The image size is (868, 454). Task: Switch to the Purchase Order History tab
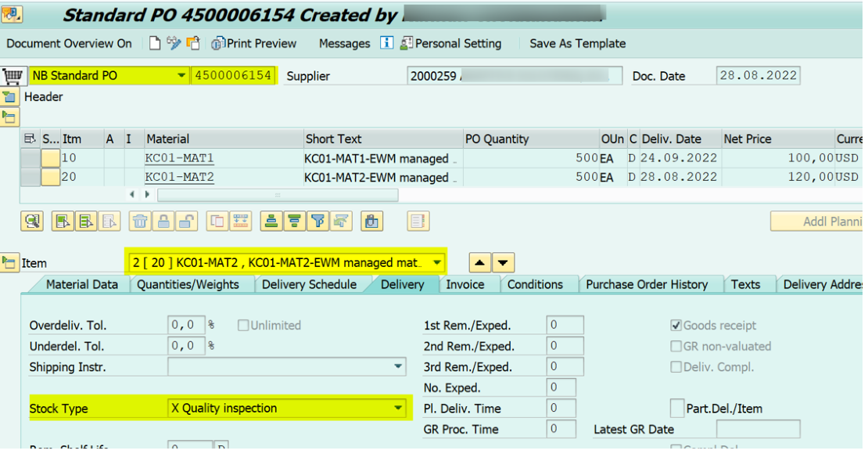646,285
